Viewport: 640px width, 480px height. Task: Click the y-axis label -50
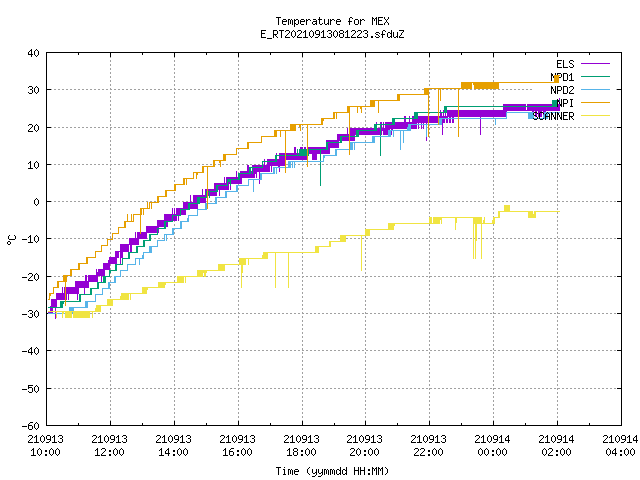click(x=31, y=389)
